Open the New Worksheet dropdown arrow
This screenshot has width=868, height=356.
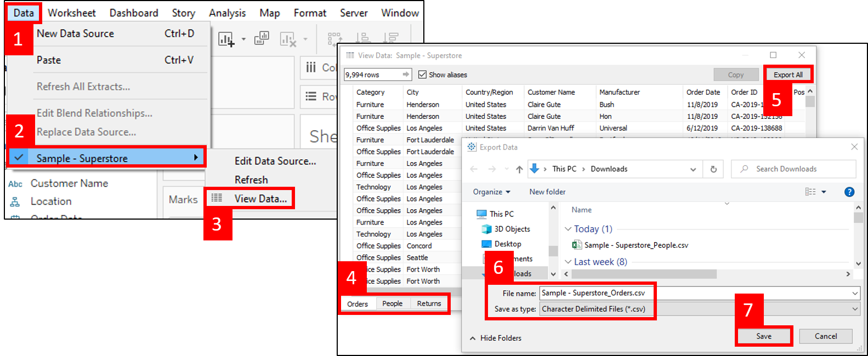tap(243, 39)
